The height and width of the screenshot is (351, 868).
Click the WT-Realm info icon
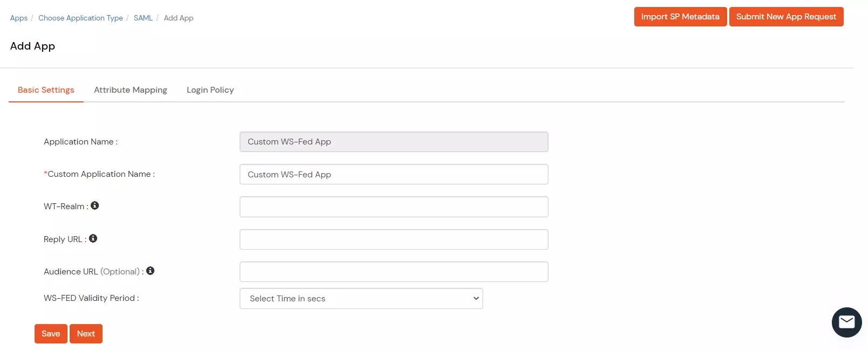[94, 205]
